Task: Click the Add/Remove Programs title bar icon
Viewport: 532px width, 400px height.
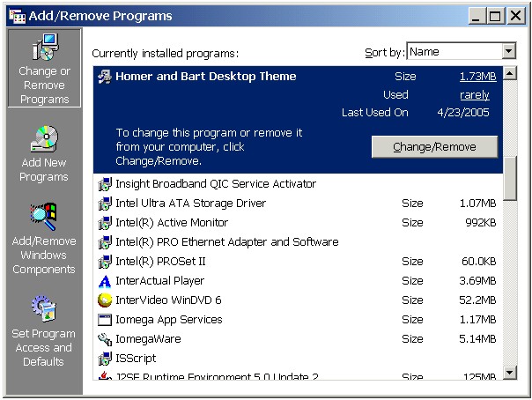Action: [17, 16]
